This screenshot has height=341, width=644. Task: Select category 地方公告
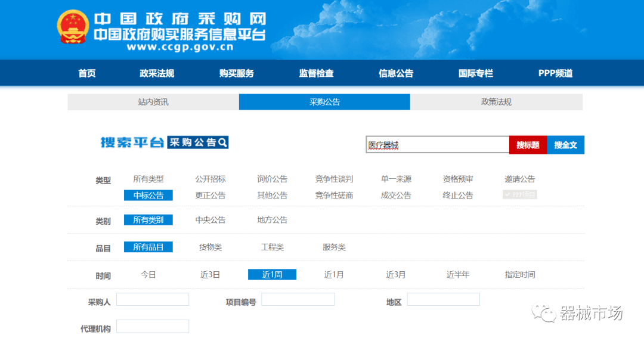pos(273,220)
